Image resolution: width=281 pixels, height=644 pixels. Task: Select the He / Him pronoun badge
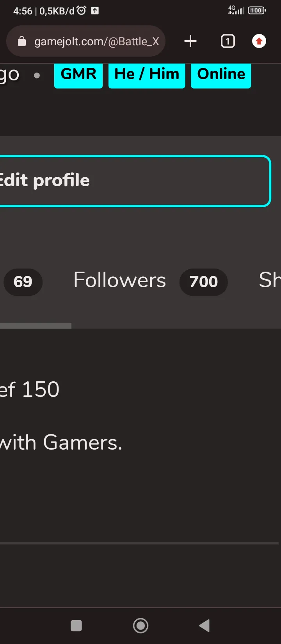(147, 74)
